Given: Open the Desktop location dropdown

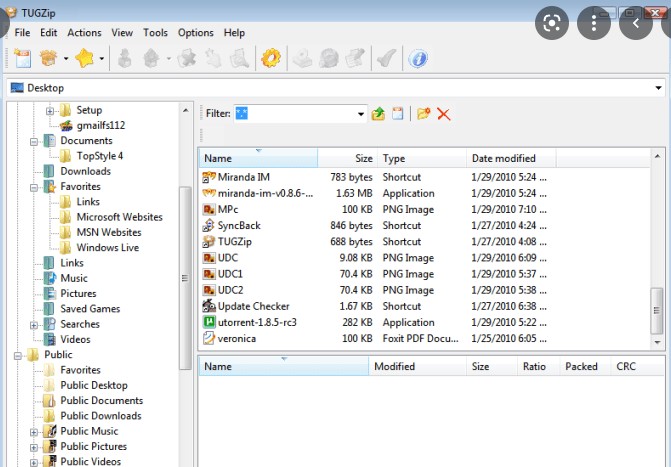Looking at the screenshot, I should pos(658,88).
